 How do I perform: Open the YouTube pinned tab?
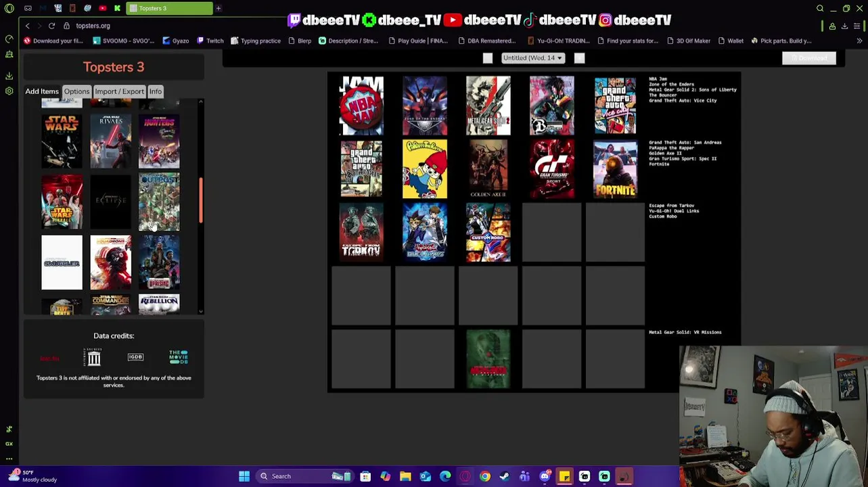[x=102, y=8]
